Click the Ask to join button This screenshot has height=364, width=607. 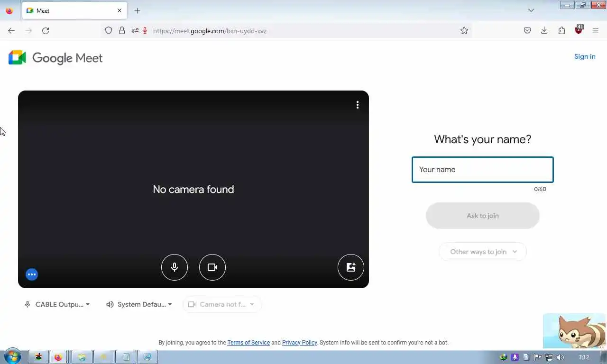click(x=483, y=216)
